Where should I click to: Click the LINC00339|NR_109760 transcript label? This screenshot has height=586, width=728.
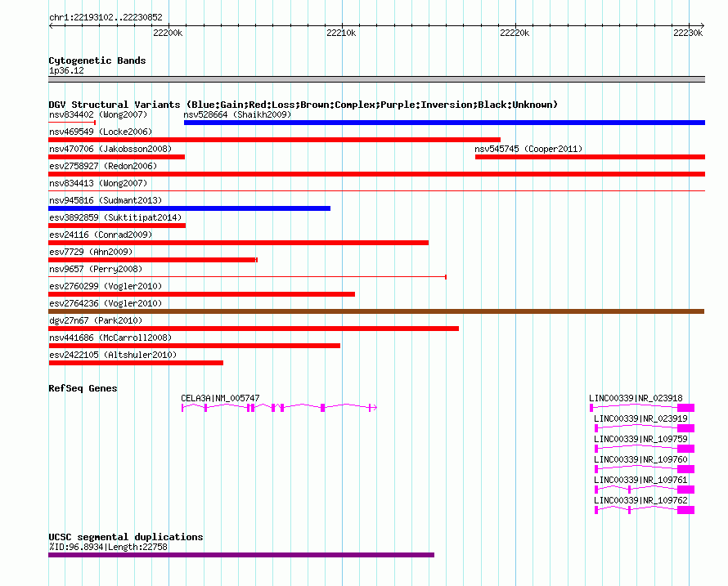click(x=640, y=459)
